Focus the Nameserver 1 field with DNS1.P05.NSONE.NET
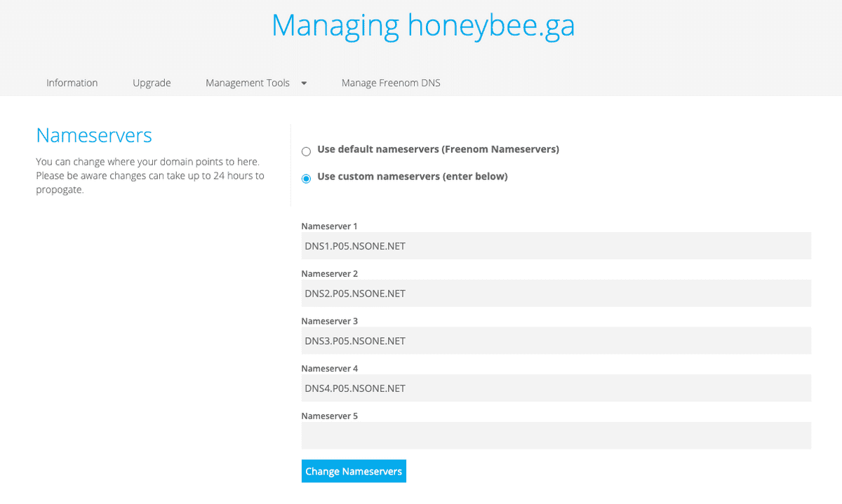 [556, 246]
